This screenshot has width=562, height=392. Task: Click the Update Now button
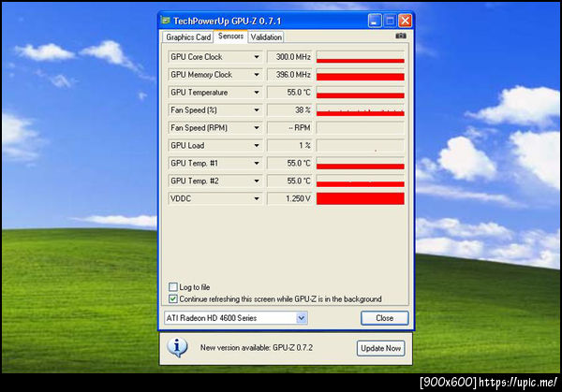tap(380, 348)
